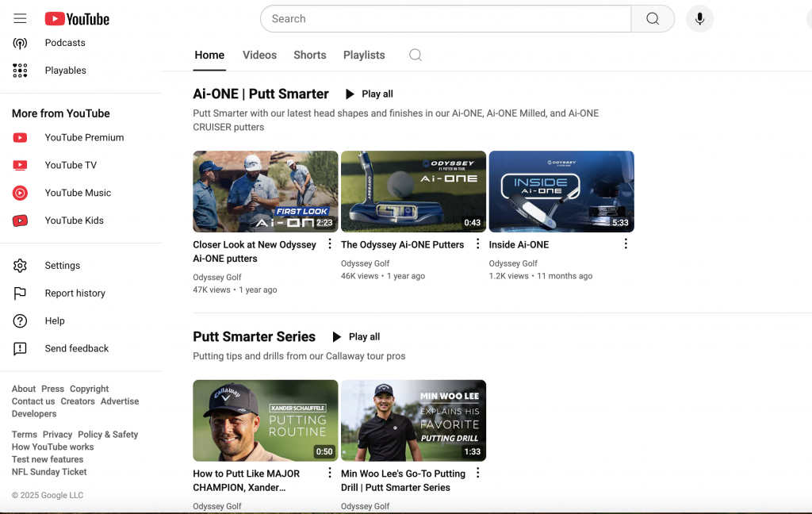Screen dimensions: 812x514
Task: Open the Creators footer link
Action: tap(78, 401)
